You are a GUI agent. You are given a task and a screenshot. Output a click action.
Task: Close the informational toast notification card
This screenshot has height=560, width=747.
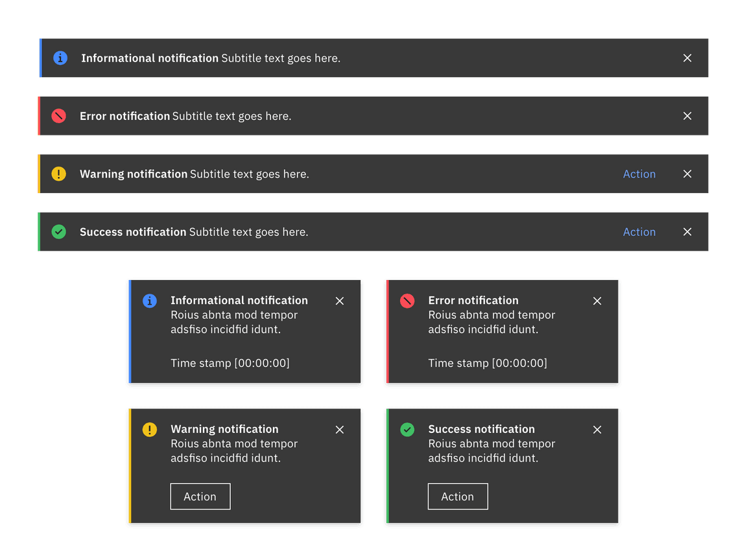pos(340,301)
